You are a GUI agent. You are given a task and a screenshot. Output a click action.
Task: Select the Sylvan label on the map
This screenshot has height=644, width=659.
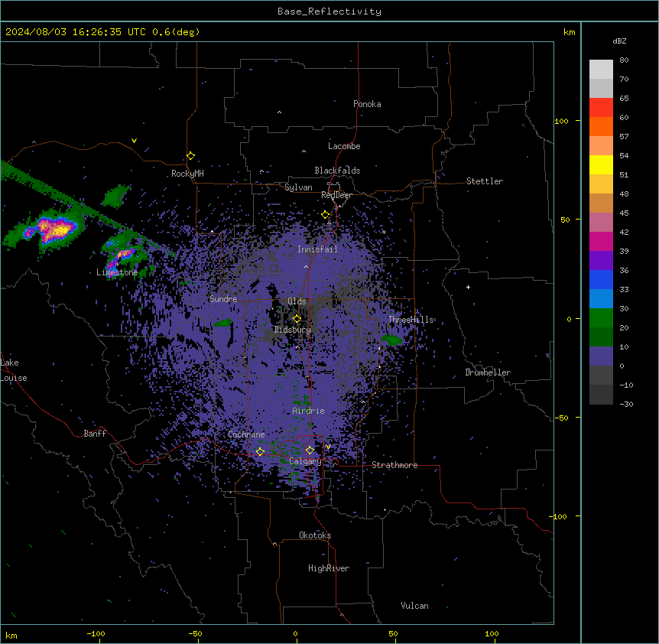coord(298,187)
